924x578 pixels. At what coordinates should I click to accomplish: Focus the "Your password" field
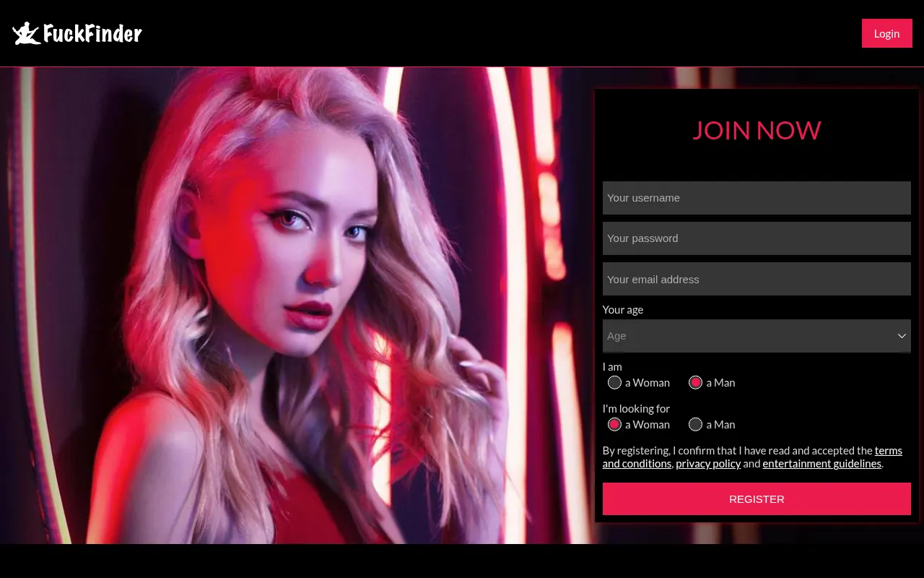(757, 238)
